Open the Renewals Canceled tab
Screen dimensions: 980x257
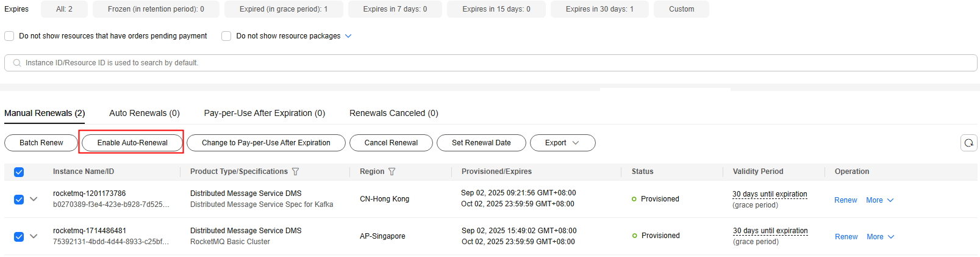pyautogui.click(x=394, y=113)
